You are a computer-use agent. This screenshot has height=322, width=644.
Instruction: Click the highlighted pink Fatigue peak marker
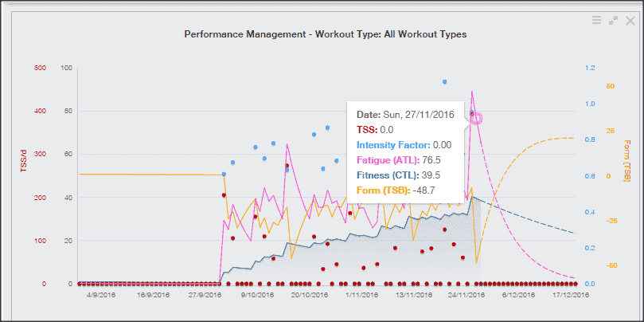click(475, 117)
